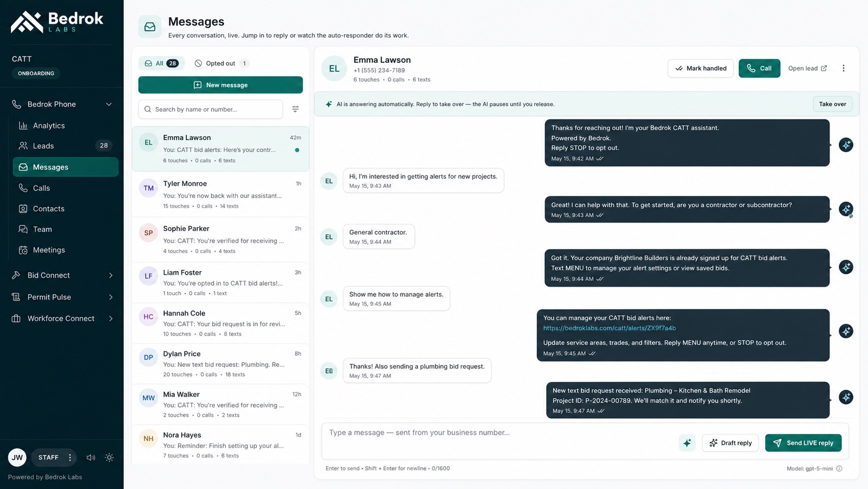Click the ONBOARDING status badge

[36, 73]
